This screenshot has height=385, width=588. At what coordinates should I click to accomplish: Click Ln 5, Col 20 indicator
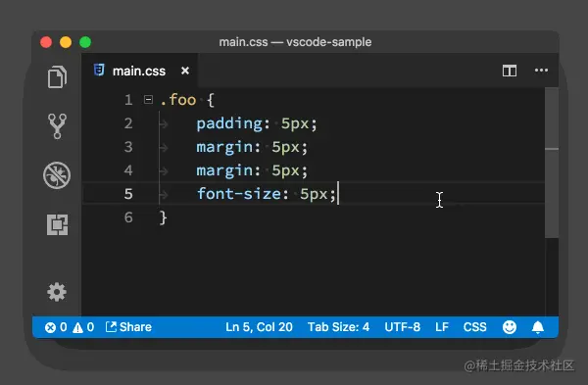tap(259, 327)
